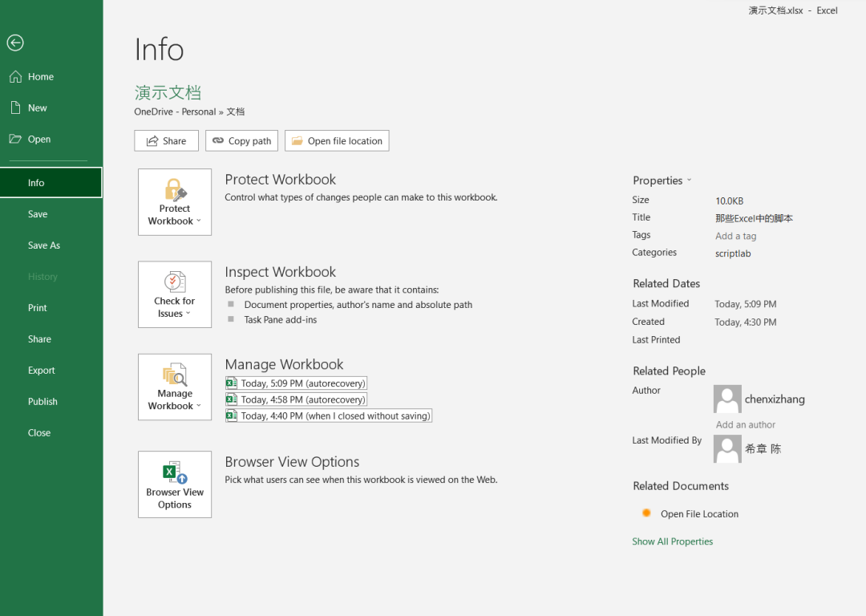Open the 5:09 PM autorecovery version
866x616 pixels.
coord(302,383)
